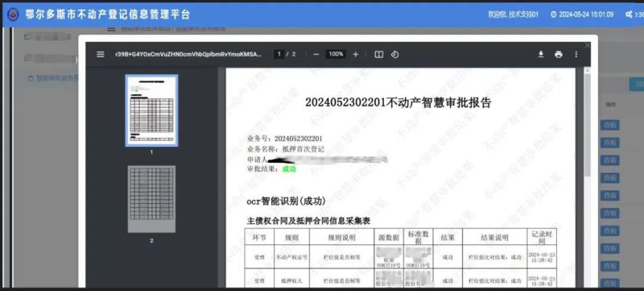Click the first 查看 button in list
Viewport: 644px width, 291px height.
click(x=609, y=126)
